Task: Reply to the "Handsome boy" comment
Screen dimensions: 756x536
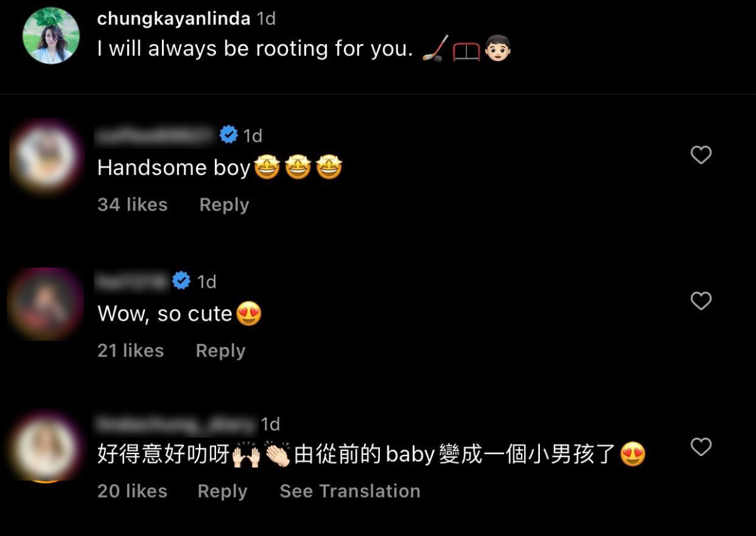Action: (x=224, y=205)
